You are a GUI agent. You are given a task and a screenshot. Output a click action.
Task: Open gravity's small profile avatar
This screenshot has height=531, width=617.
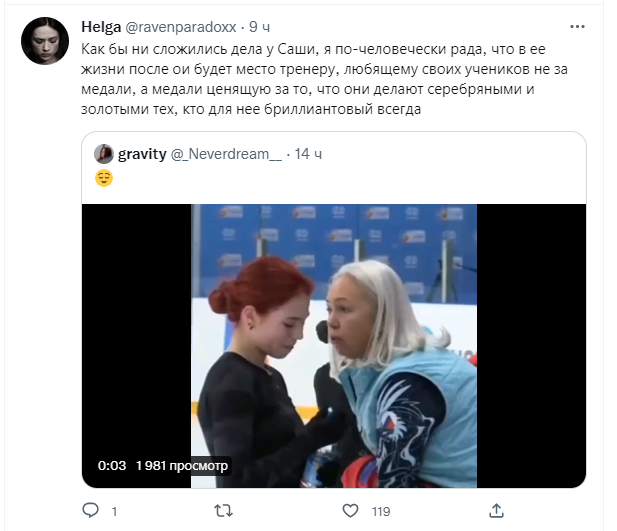[104, 154]
